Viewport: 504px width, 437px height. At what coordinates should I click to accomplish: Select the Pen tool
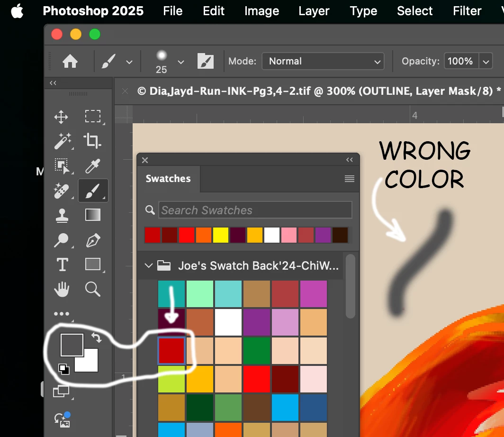[93, 240]
